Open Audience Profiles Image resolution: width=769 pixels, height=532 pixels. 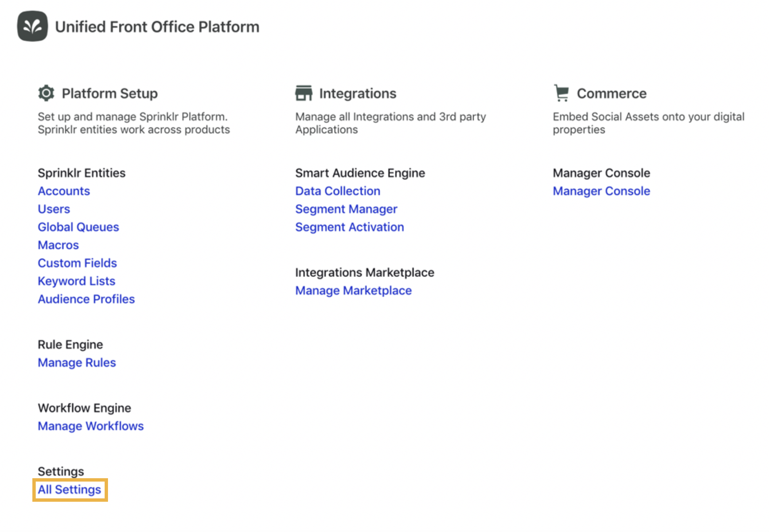click(86, 299)
